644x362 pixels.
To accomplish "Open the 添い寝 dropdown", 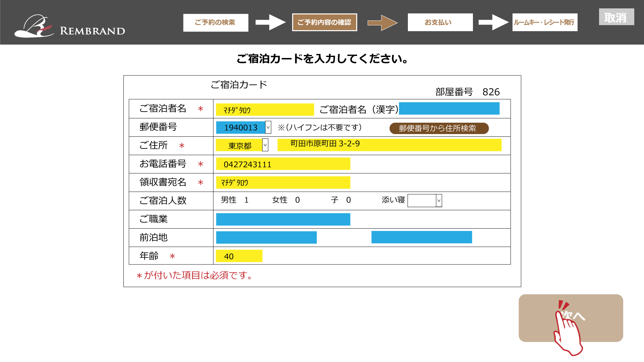I will (425, 200).
